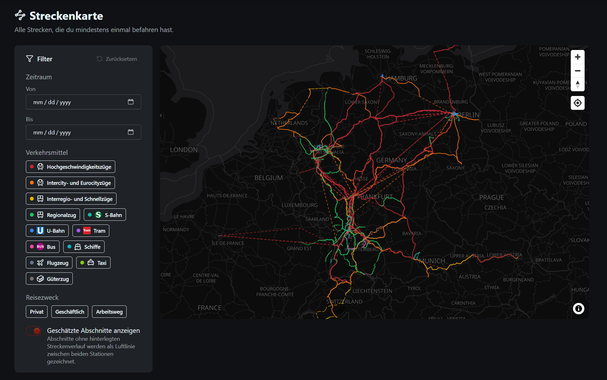Click the BELGIUM label on map

(269, 178)
